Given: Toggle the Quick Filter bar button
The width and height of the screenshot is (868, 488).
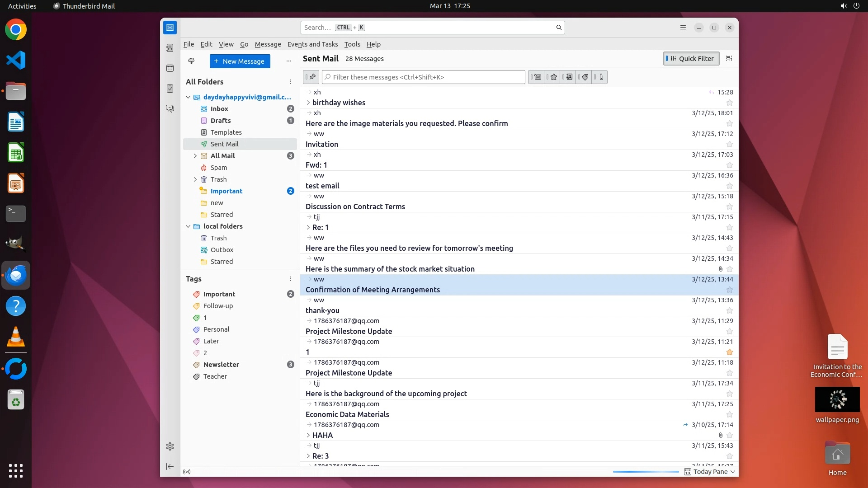Looking at the screenshot, I should 691,58.
